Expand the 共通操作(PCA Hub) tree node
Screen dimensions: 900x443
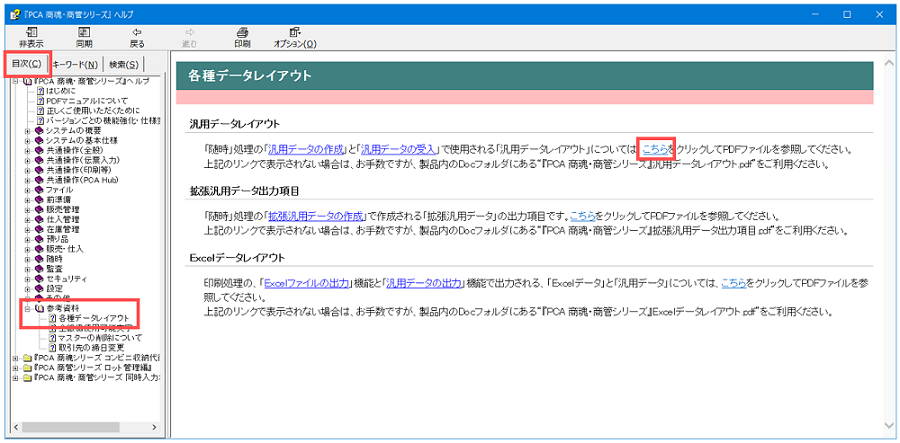tap(28, 180)
